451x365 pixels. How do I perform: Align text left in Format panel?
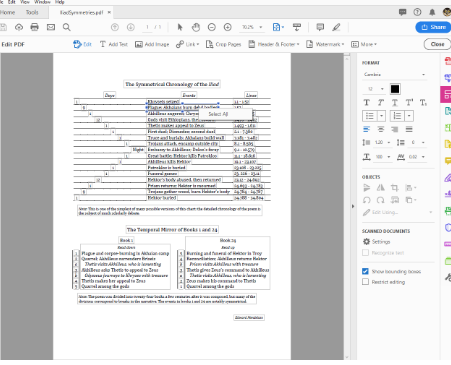point(367,129)
